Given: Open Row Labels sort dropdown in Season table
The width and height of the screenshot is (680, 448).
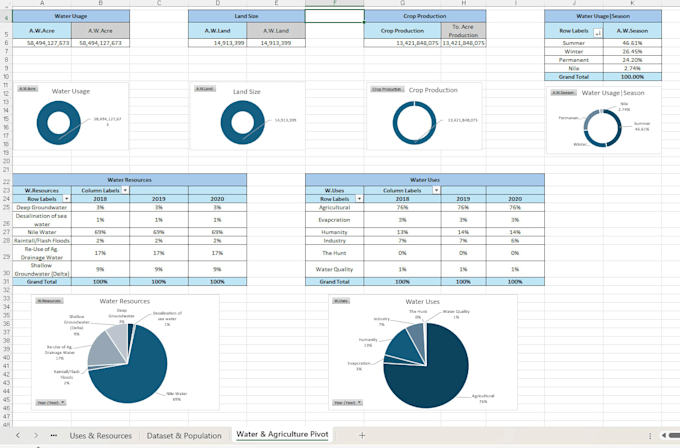Looking at the screenshot, I should [598, 33].
